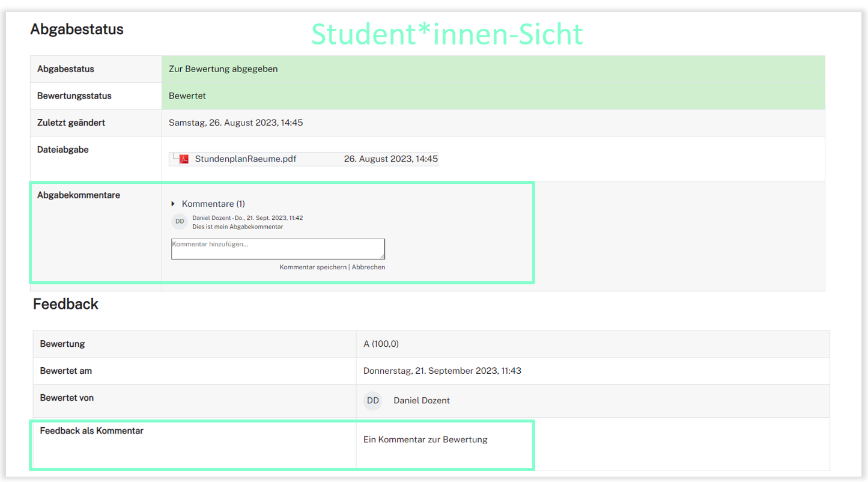
Task: Click the file timestamp 26. August 2023, 14:45
Action: click(x=390, y=159)
